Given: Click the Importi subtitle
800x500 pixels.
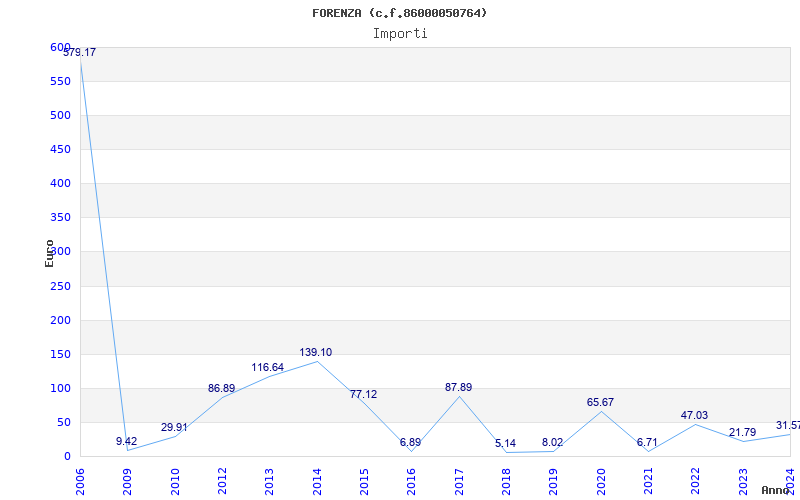Looking at the screenshot, I should [x=400, y=34].
